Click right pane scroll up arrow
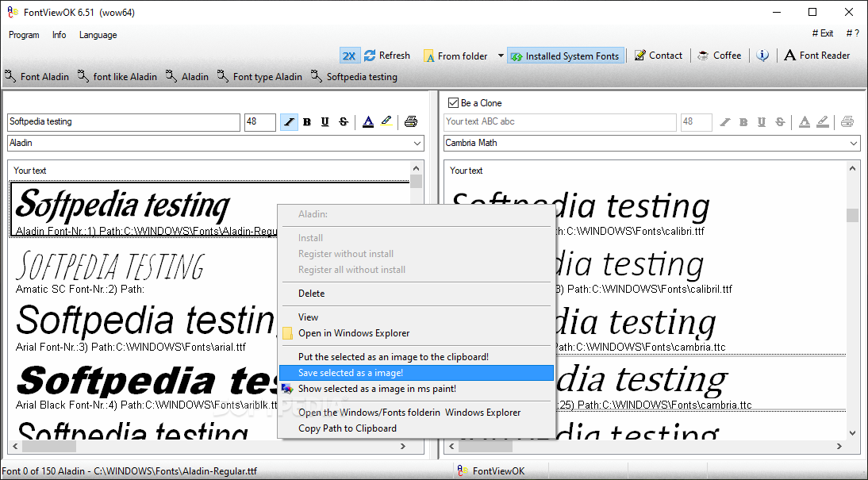868x480 pixels. [852, 168]
